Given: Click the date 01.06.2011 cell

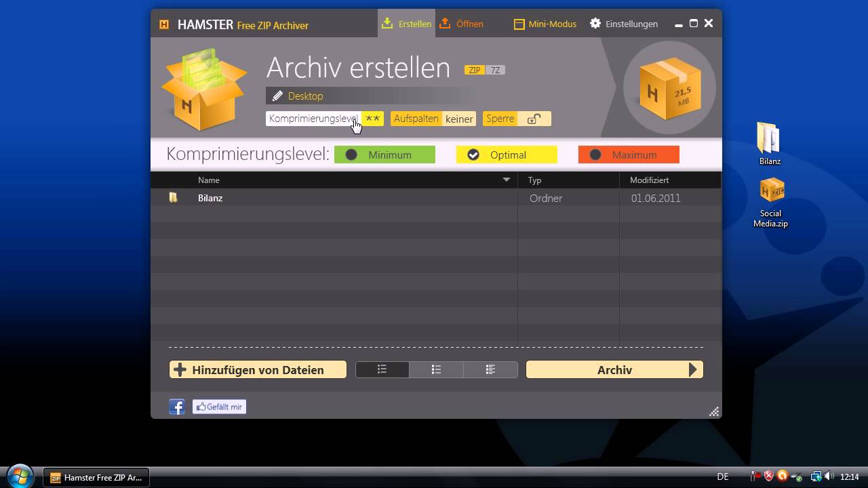Looking at the screenshot, I should (656, 199).
